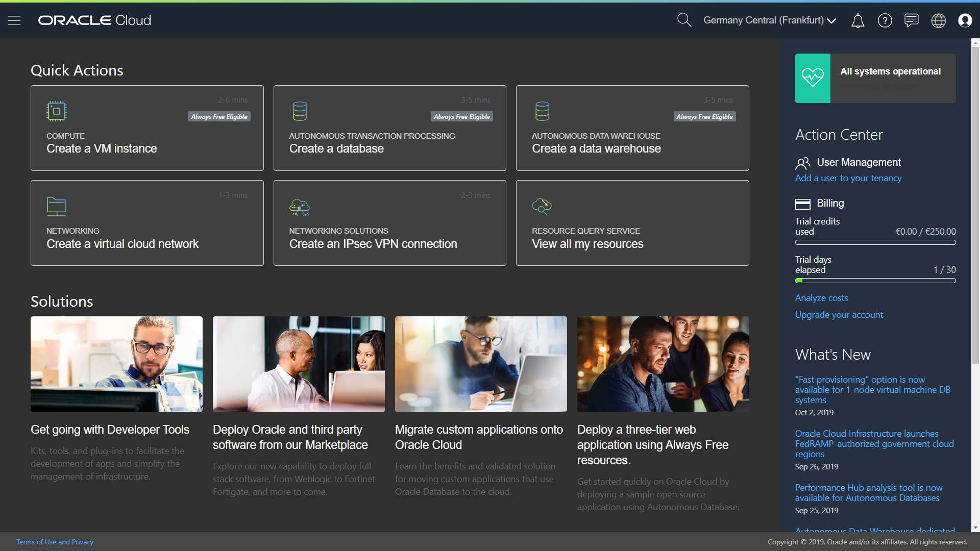Click the search magnifier icon
Image resolution: width=980 pixels, height=551 pixels.
point(684,20)
